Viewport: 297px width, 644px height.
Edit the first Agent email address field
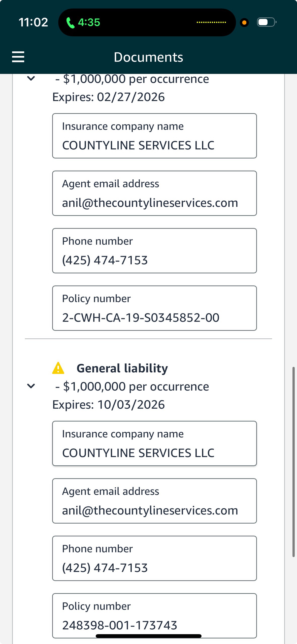click(154, 193)
